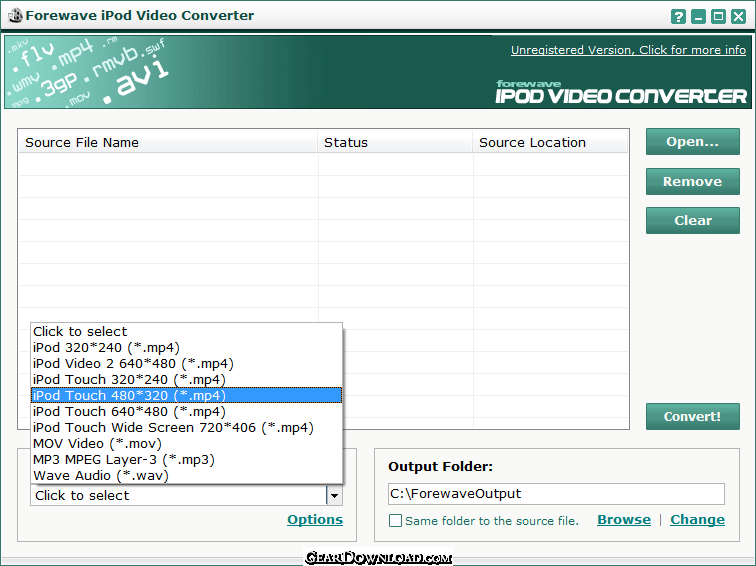Sort by Source File Name column
Image resolution: width=756 pixels, height=566 pixels.
click(x=168, y=143)
